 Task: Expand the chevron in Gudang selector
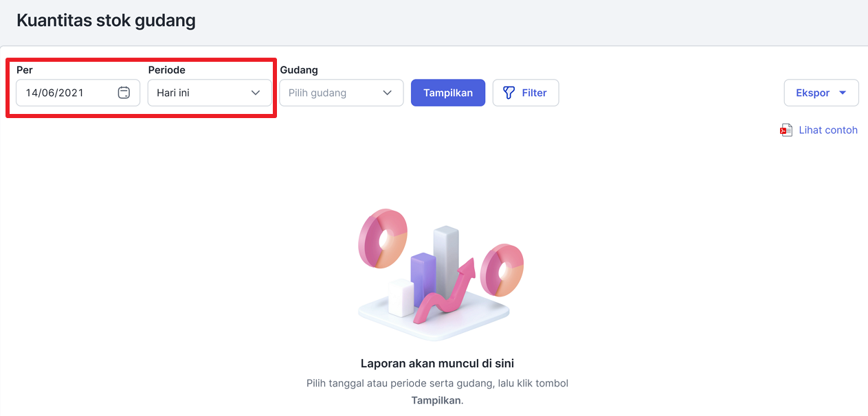(x=388, y=93)
